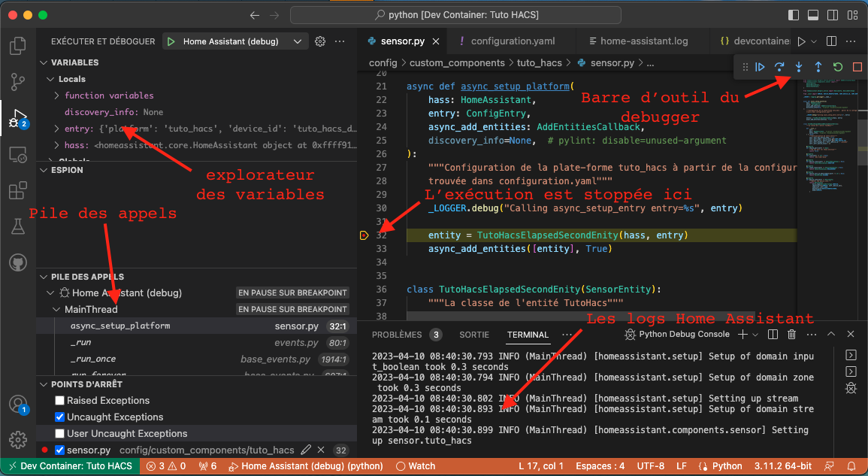
Task: Close the sensor.py tab
Action: pyautogui.click(x=436, y=41)
